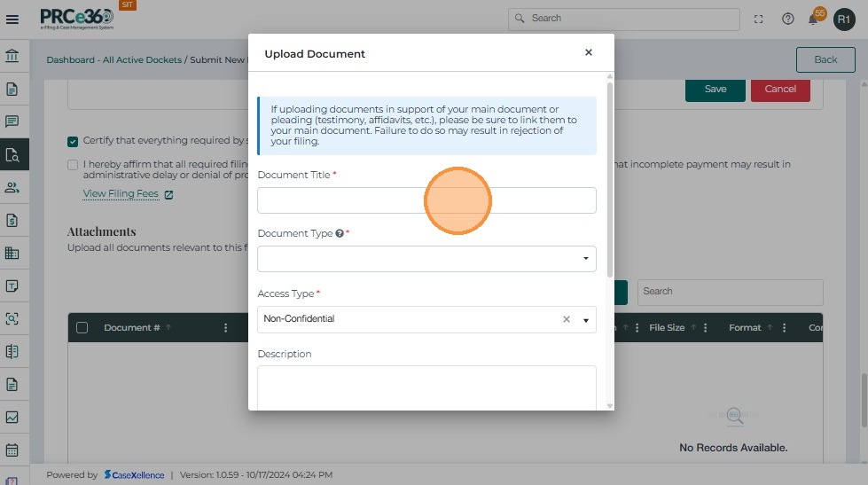Uncheck the Certify everything required checkbox
Image resolution: width=868 pixels, height=485 pixels.
(x=73, y=141)
